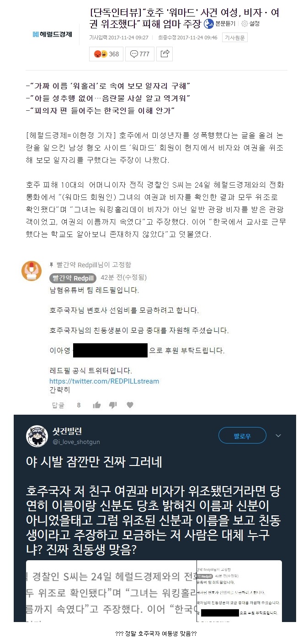Viewport: 308px width, 644px height.
Task: Listen to article with 본문듣기 icon
Action: (x=221, y=24)
